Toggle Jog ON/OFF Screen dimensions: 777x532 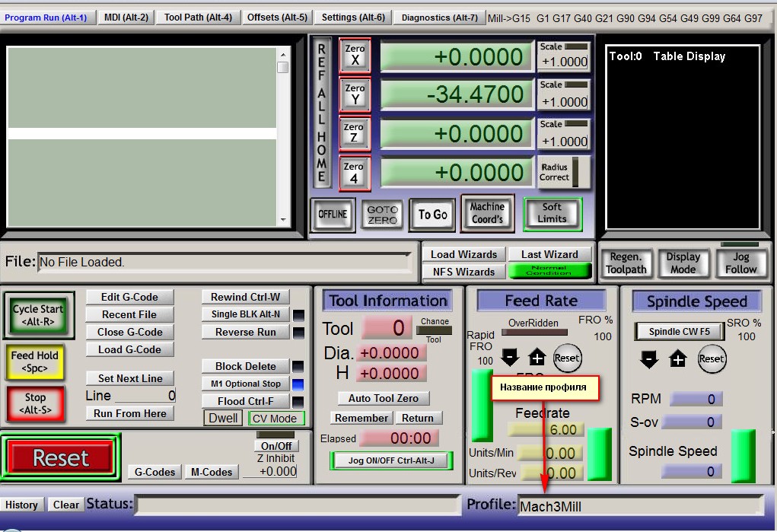pos(391,460)
